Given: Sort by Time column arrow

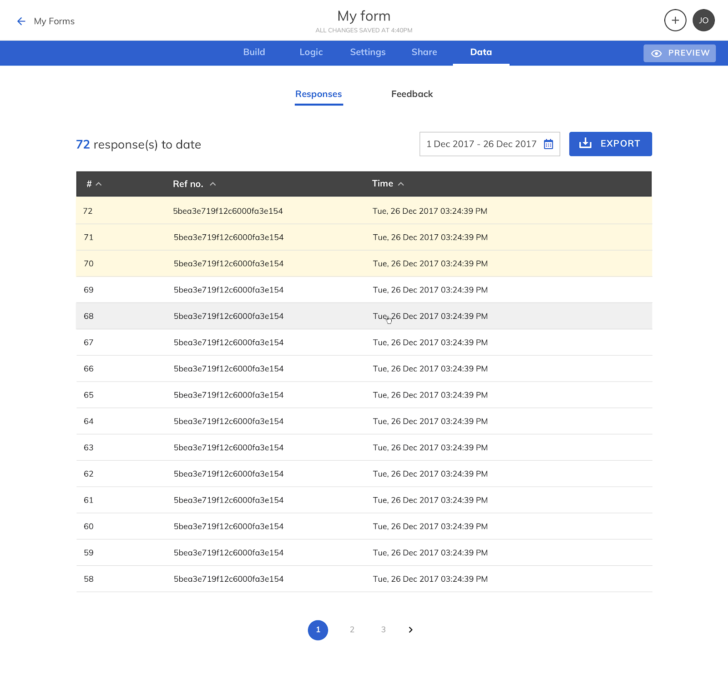Looking at the screenshot, I should point(401,184).
